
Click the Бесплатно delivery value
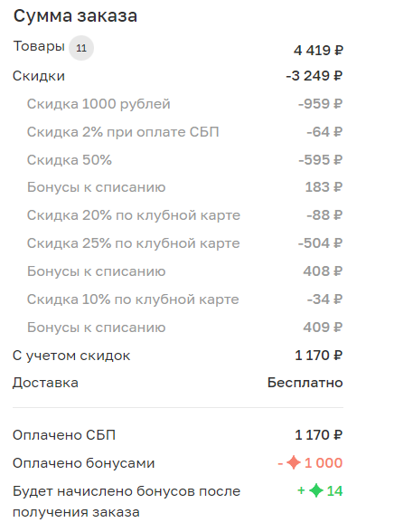(305, 383)
